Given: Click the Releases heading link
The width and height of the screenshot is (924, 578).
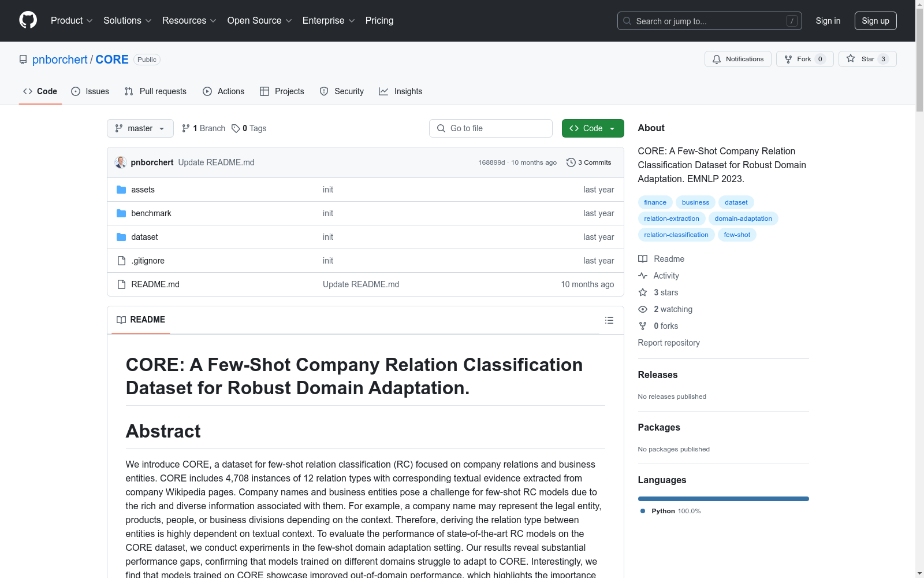Looking at the screenshot, I should point(658,375).
